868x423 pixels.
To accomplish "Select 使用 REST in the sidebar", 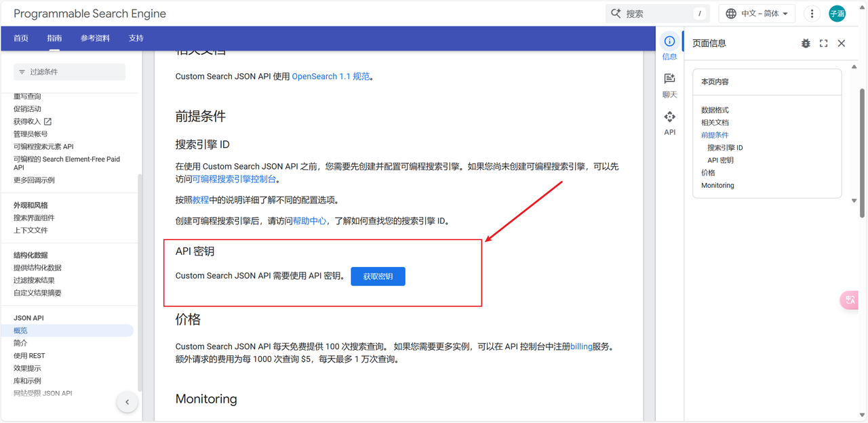I will tap(29, 356).
